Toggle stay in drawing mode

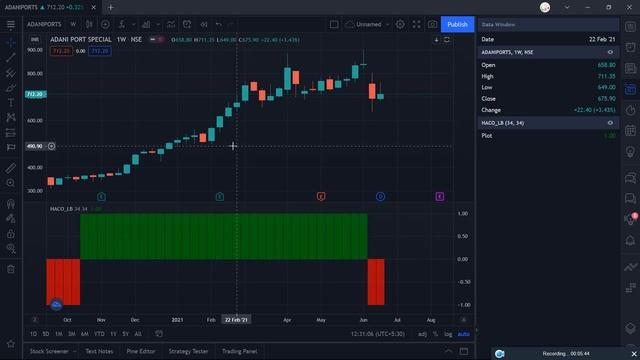[x=11, y=218]
